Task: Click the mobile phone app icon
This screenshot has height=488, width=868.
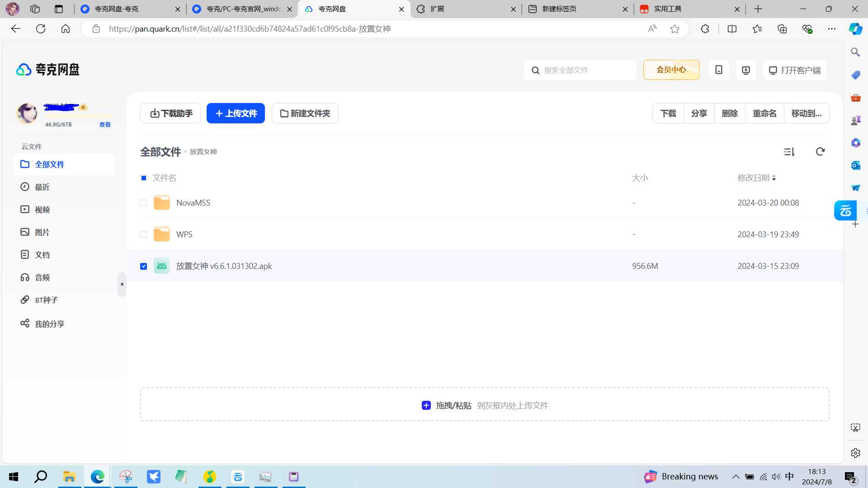Action: click(x=719, y=70)
